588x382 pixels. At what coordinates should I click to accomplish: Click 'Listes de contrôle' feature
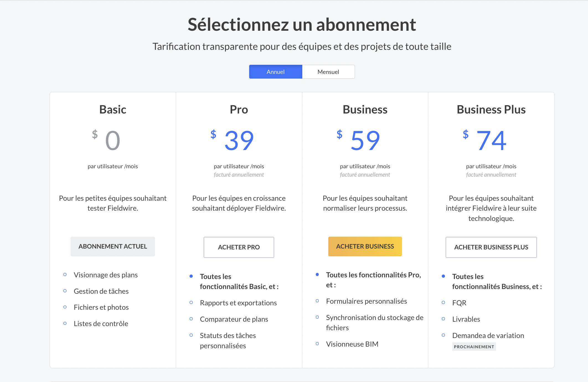click(x=101, y=324)
